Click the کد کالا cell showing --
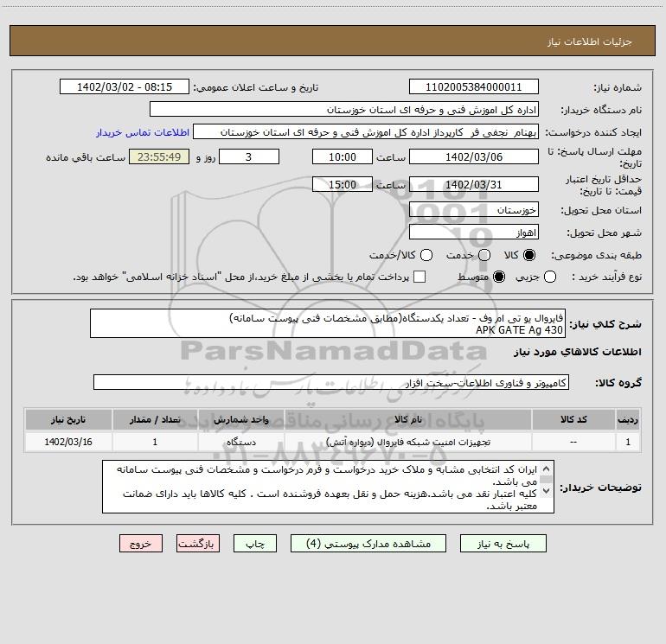Viewport: 666px width, 644px height. pos(573,442)
